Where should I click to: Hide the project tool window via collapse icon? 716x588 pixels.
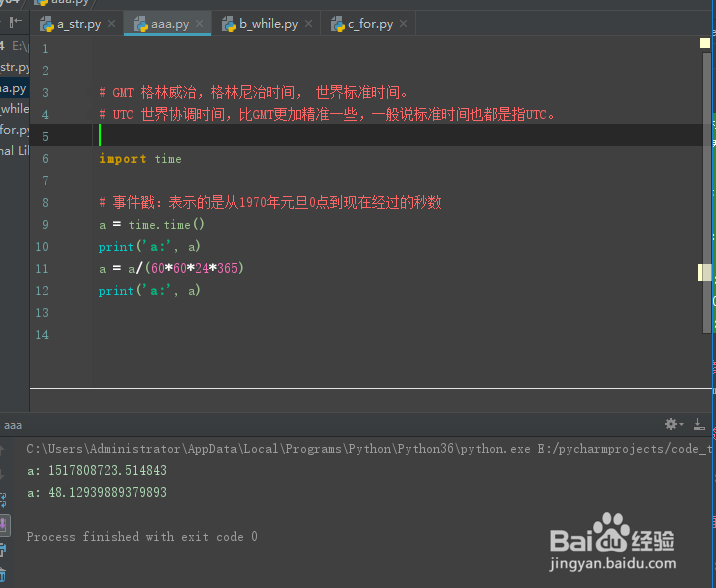pos(16,21)
